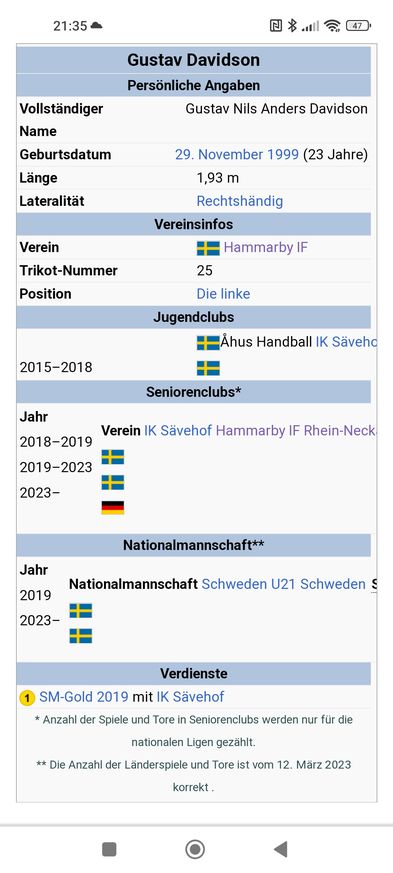Tap the German flag in Seniorenclubs
Image resolution: width=393 pixels, height=873 pixels.
tap(112, 507)
